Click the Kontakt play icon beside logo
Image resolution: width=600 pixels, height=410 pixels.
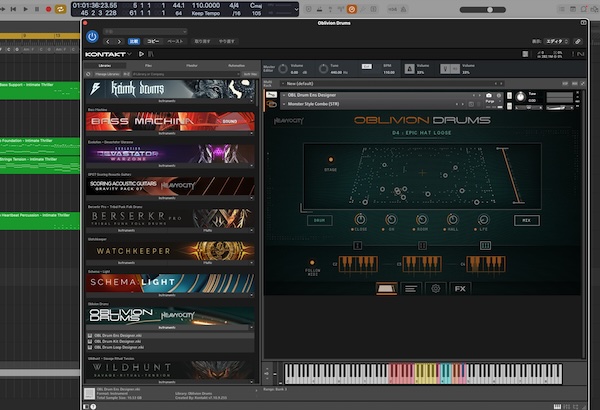pos(141,54)
